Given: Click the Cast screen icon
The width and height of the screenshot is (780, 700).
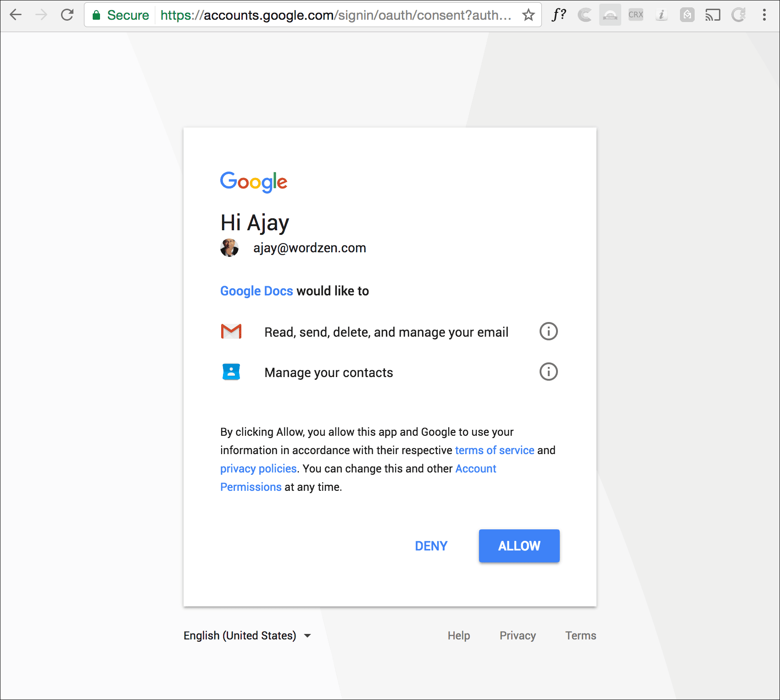Looking at the screenshot, I should coord(713,15).
